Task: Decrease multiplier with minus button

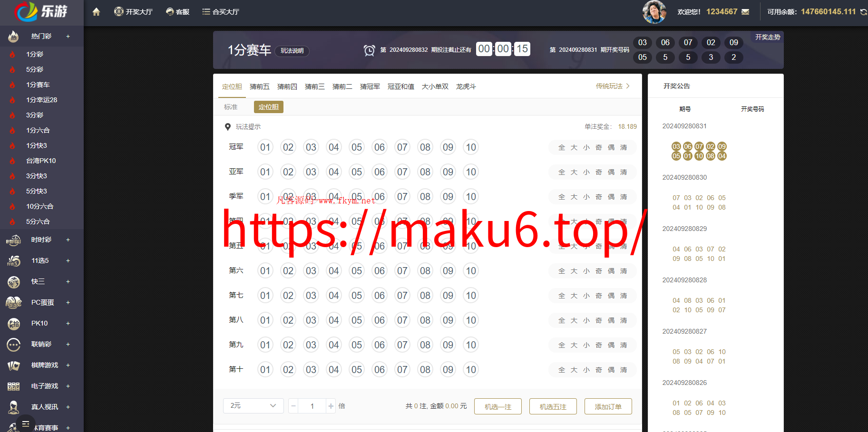Action: [x=293, y=406]
